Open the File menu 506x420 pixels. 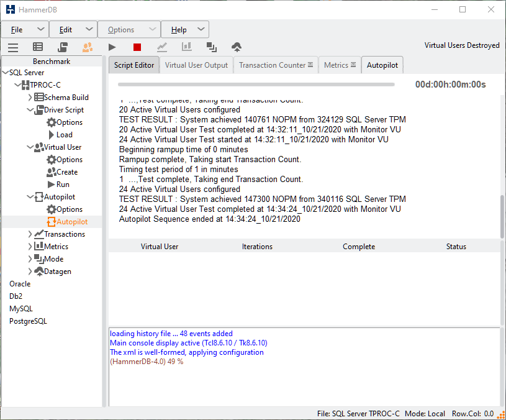(25, 29)
